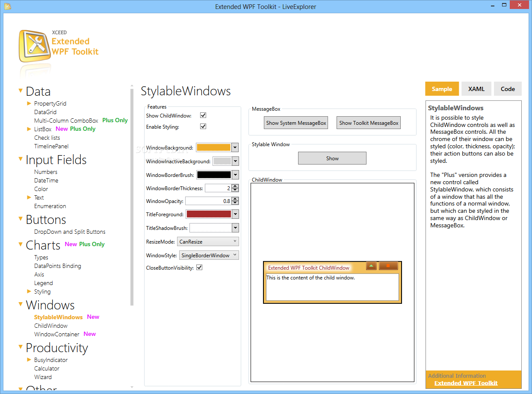Click the WindowBorderThickness value field
This screenshot has height=394, width=532.
click(x=218, y=188)
